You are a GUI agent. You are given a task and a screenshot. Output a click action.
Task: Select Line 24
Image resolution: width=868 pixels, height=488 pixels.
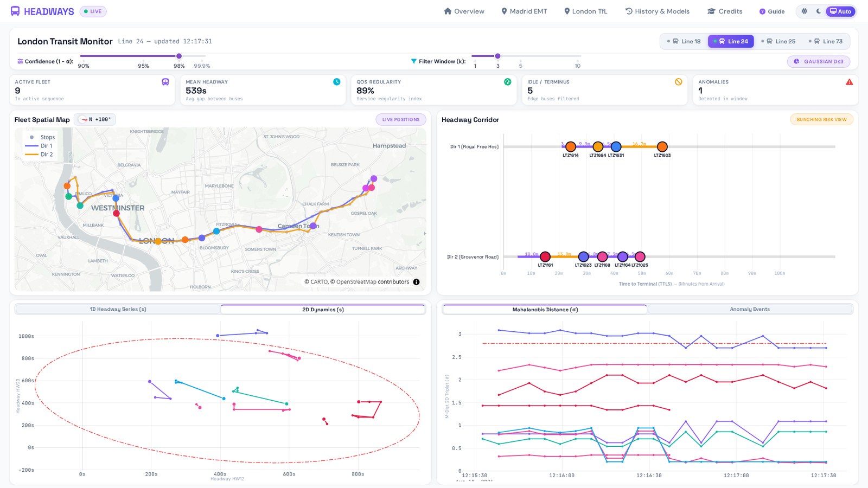[731, 41]
